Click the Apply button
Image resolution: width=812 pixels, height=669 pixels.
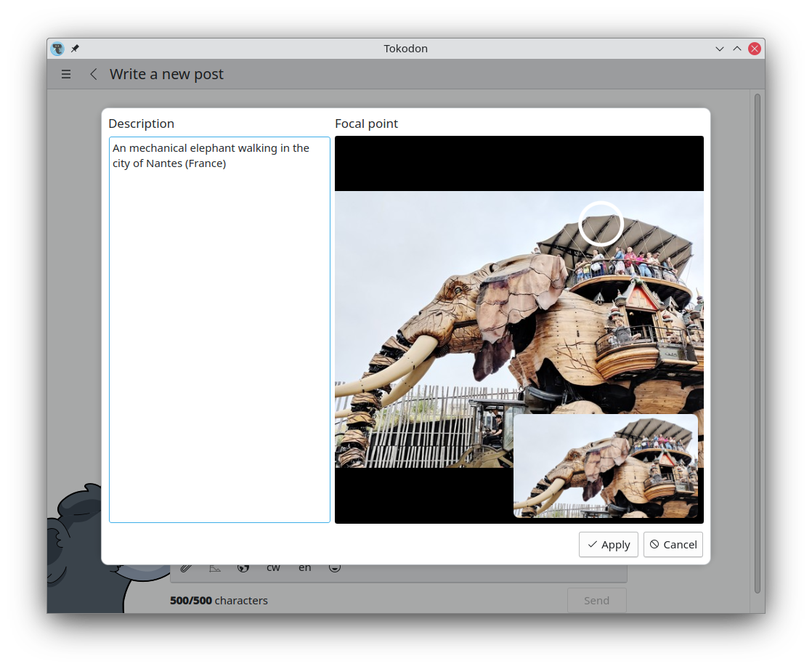tap(609, 545)
